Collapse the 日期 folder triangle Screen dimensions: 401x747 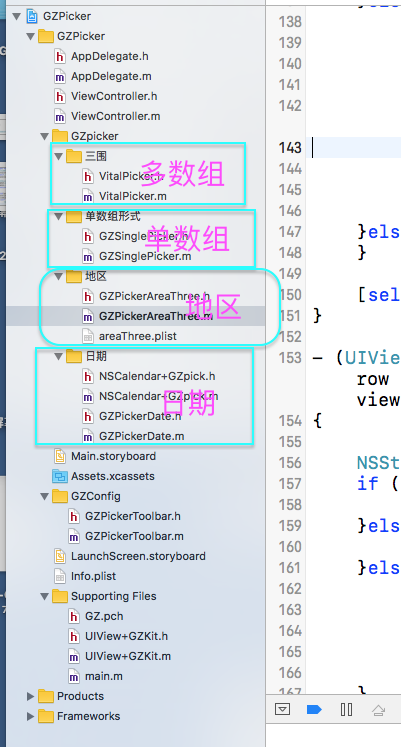pos(59,356)
